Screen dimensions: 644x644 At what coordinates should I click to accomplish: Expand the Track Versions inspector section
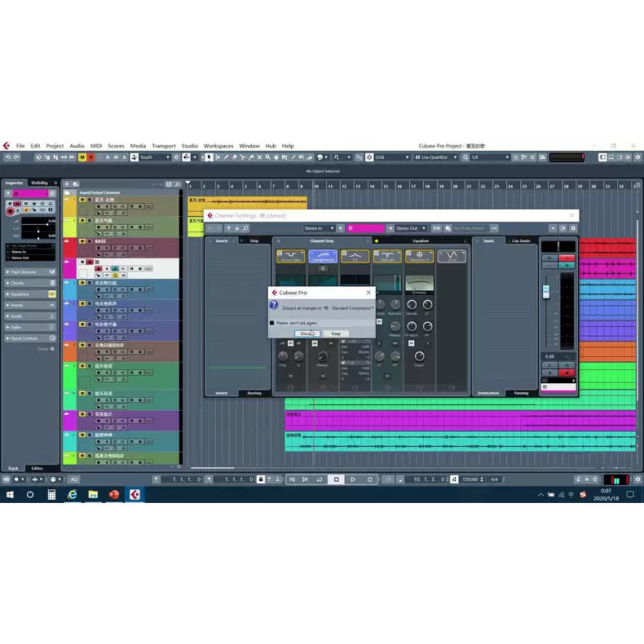(x=30, y=272)
